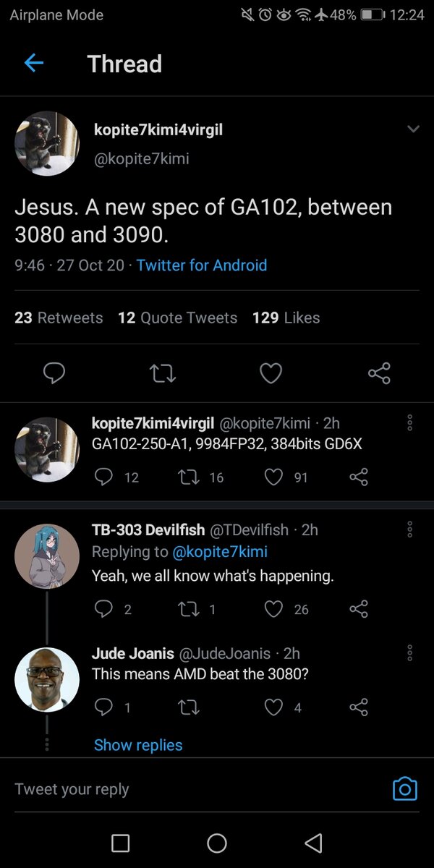Retweet the GA102-250-A1 reply tweet
The image size is (434, 868).
tap(191, 477)
